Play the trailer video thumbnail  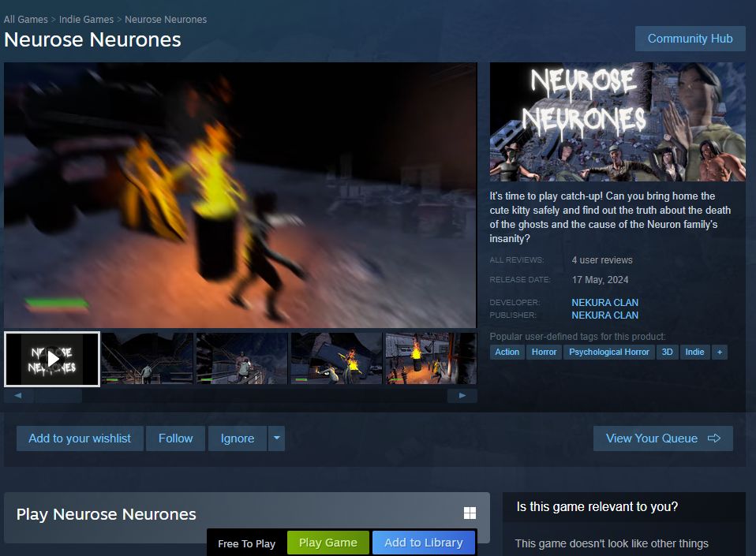52,359
